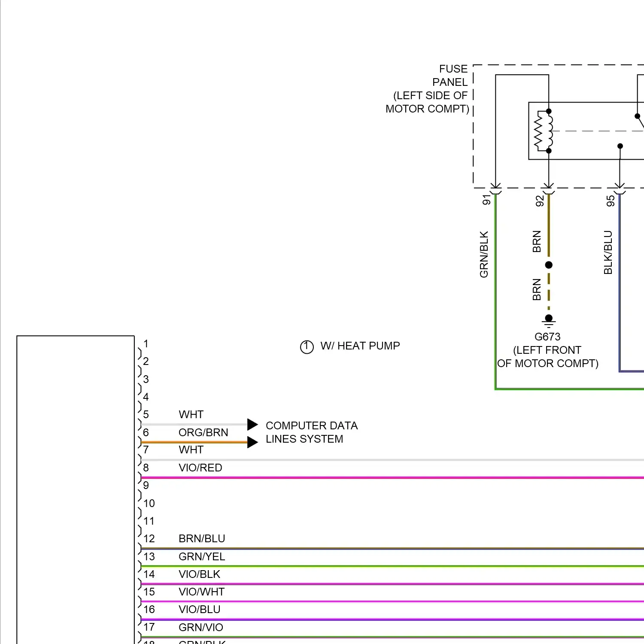Select the GRN/BLK vertical wire label
Viewport: 644px width, 644px height.
tap(484, 255)
